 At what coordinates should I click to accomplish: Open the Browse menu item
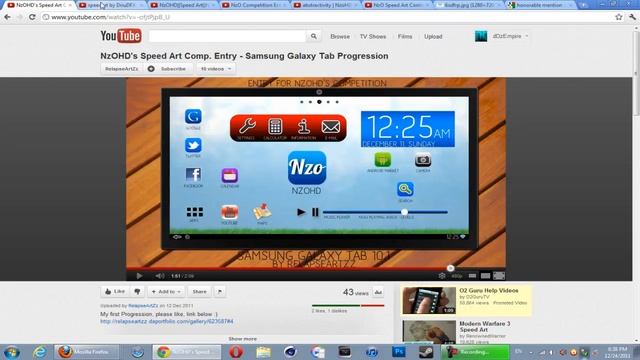(340, 36)
